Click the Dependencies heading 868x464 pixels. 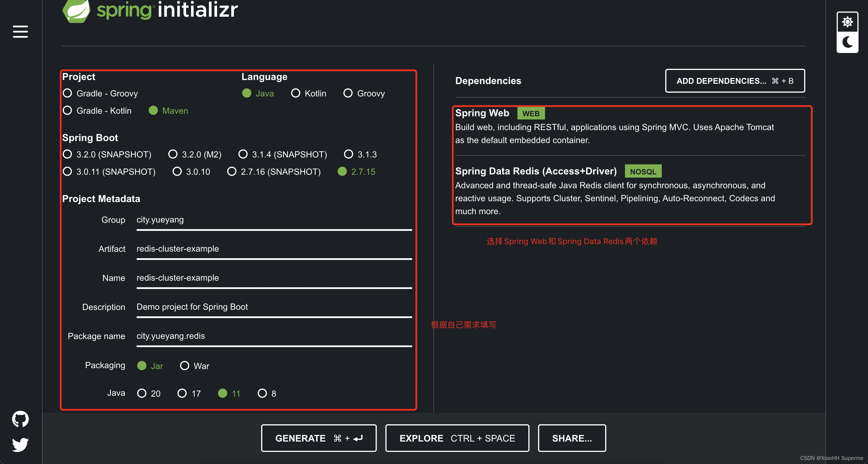coord(488,81)
